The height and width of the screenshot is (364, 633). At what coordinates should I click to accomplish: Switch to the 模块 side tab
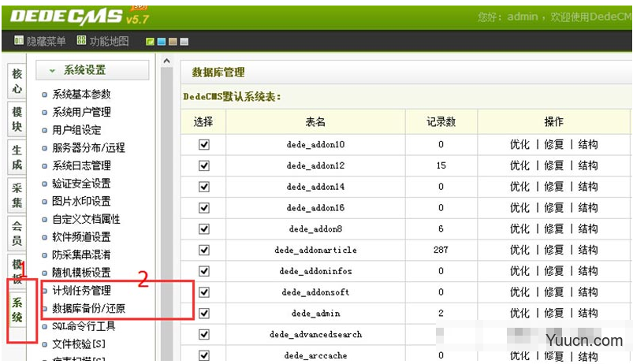(17, 119)
